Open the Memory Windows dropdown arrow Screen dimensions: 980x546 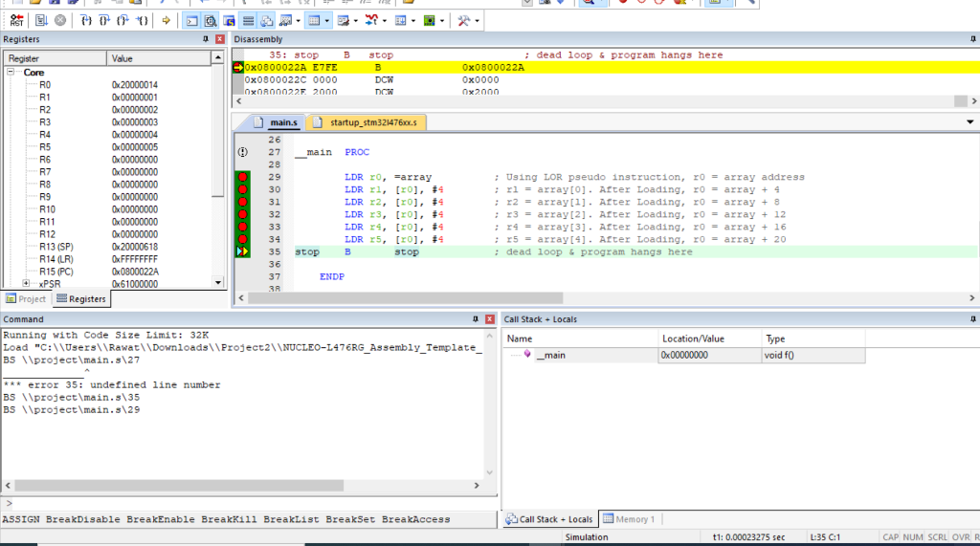(x=328, y=20)
